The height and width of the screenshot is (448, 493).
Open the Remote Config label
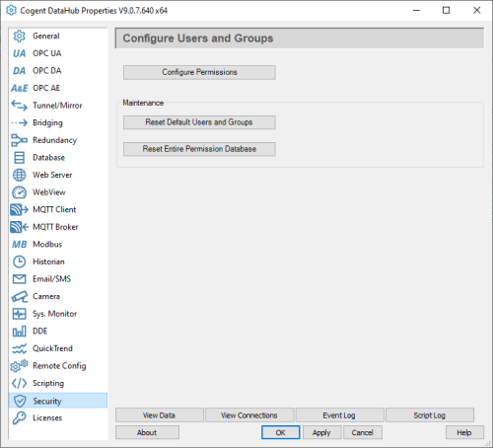pos(59,366)
